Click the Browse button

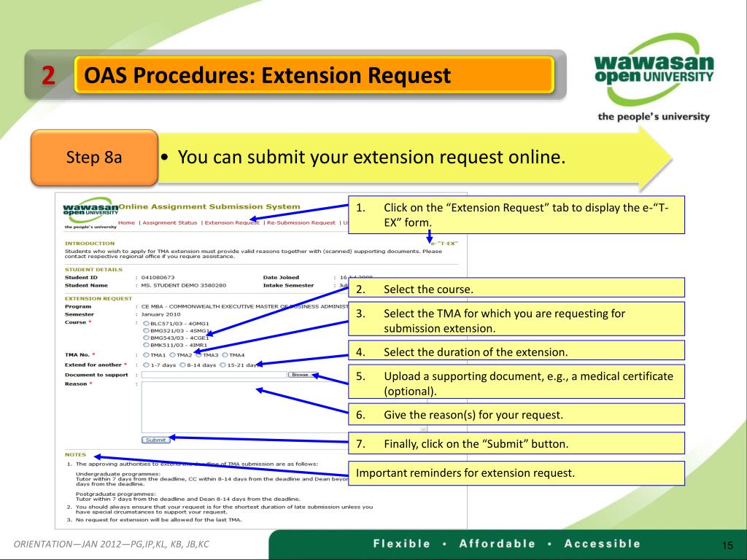pyautogui.click(x=303, y=375)
